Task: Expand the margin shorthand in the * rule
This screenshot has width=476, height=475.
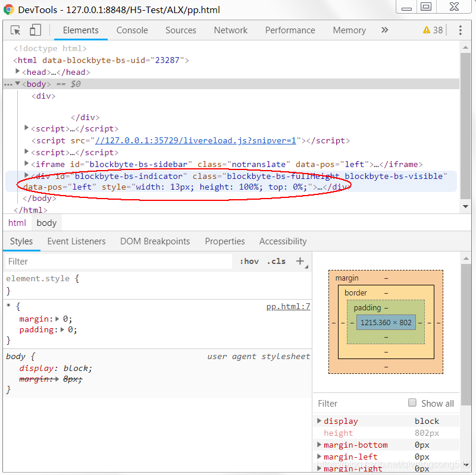Action: [x=57, y=319]
